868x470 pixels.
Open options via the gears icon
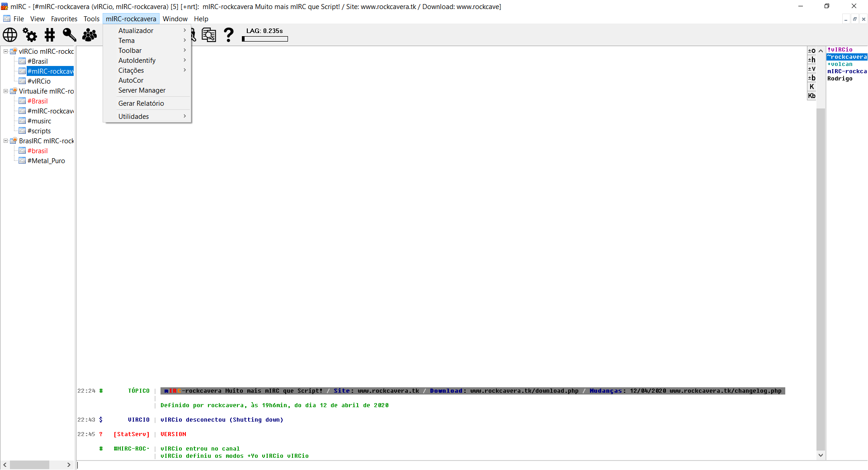[30, 35]
